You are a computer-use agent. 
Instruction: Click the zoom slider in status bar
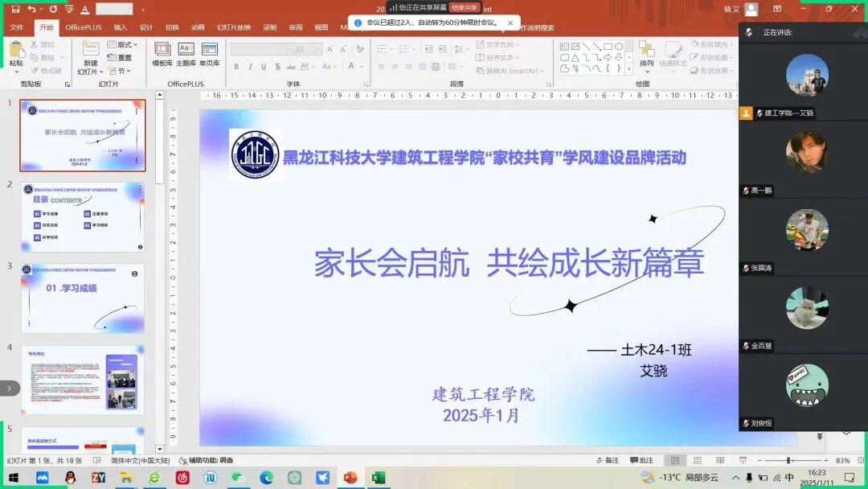tap(788, 460)
